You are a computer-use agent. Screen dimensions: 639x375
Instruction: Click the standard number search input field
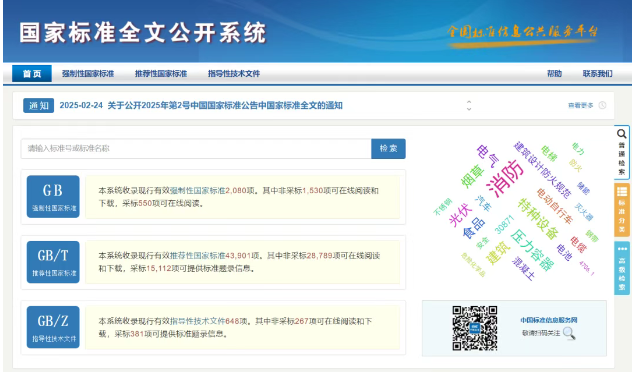click(x=196, y=148)
